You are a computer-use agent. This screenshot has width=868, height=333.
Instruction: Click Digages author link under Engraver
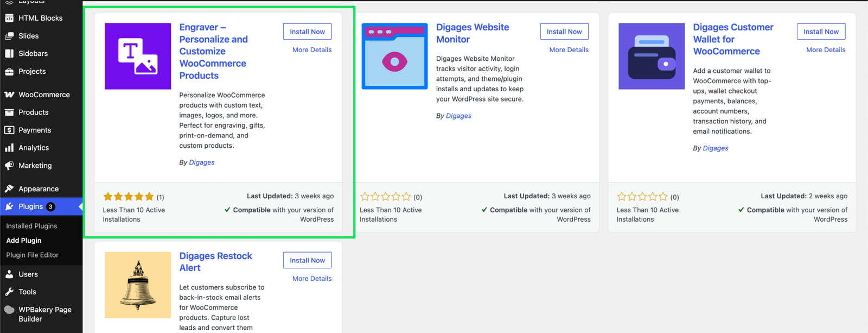coord(202,162)
